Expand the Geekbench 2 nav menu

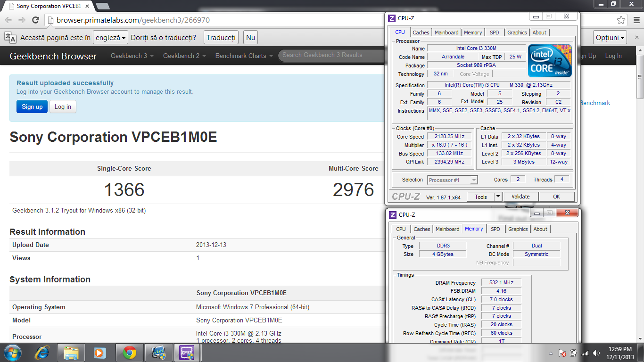(x=184, y=56)
